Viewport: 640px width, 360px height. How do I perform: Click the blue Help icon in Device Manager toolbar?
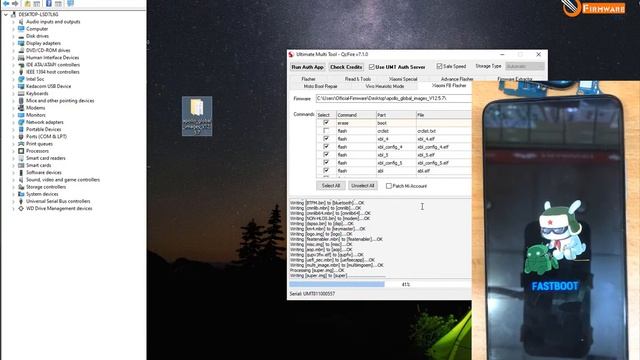(49, 3)
